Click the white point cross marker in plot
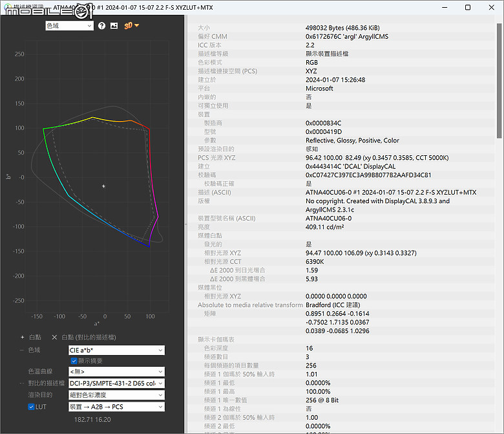The width and height of the screenshot is (504, 434). (103, 186)
